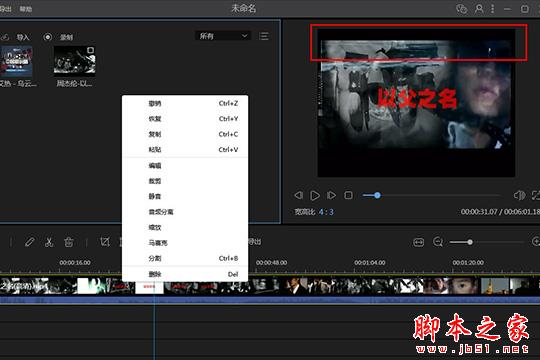540x360 pixels.
Task: Select 分割 (Ctrl+B) in the context menu
Action: (x=185, y=258)
